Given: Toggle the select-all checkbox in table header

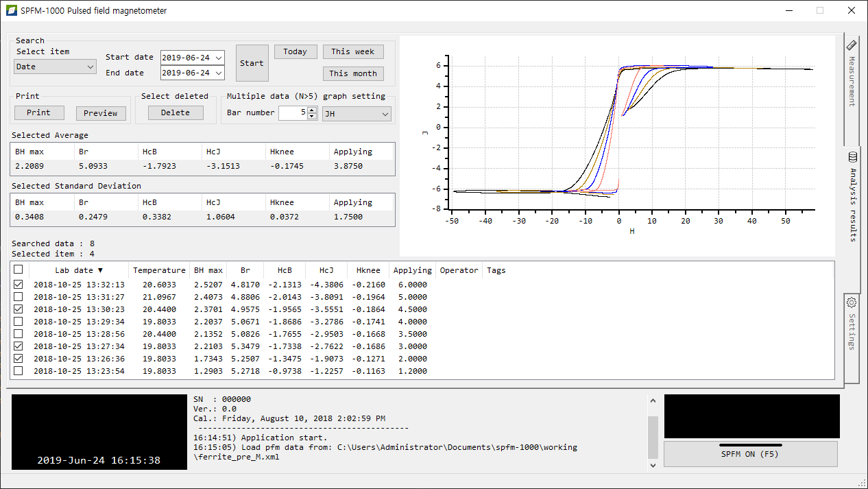Looking at the screenshot, I should click(19, 270).
